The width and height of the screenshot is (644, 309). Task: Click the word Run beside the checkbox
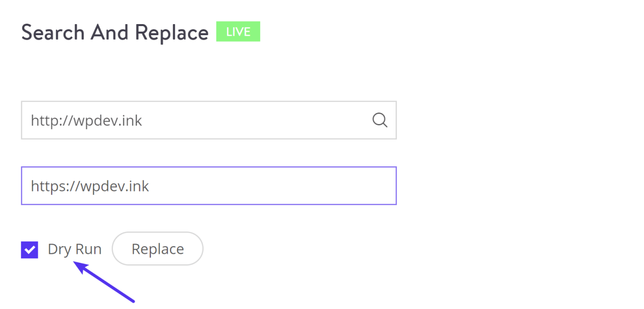(x=88, y=249)
